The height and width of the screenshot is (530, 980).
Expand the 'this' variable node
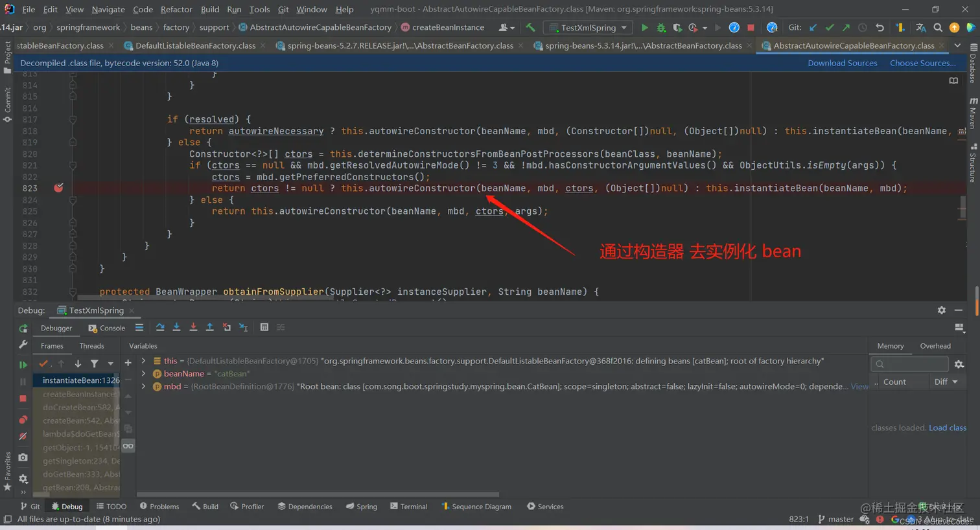tap(143, 361)
